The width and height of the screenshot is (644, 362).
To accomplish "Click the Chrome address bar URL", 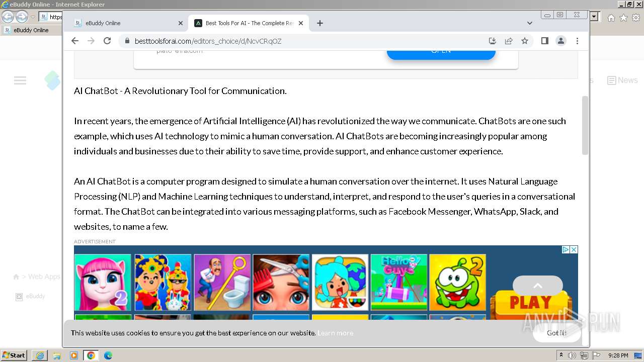I will [208, 41].
